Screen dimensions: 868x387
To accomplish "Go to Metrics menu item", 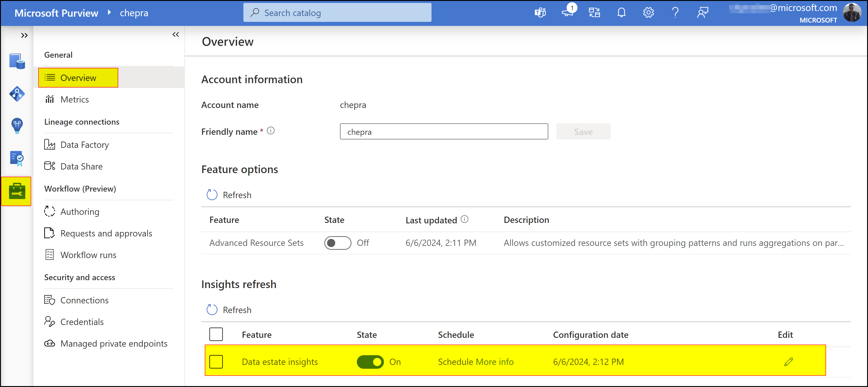I will point(74,99).
